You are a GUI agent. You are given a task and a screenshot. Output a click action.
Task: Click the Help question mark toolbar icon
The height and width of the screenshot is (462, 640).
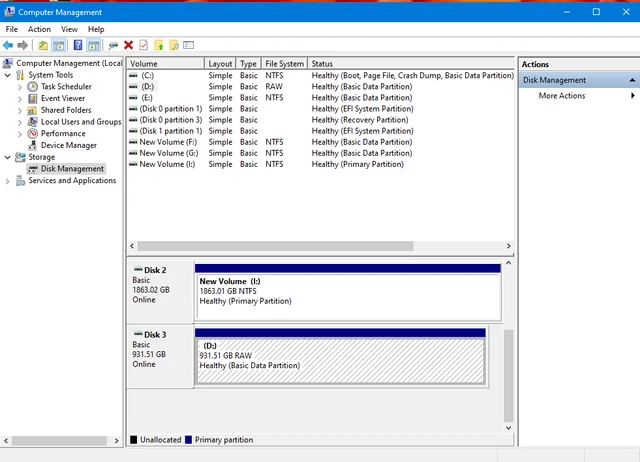[77, 45]
